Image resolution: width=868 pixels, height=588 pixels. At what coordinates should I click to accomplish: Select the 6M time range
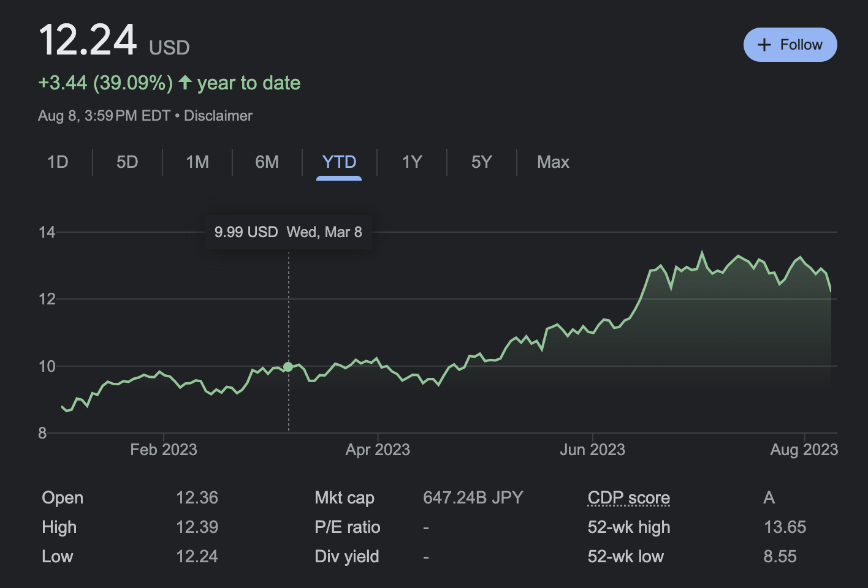click(267, 162)
